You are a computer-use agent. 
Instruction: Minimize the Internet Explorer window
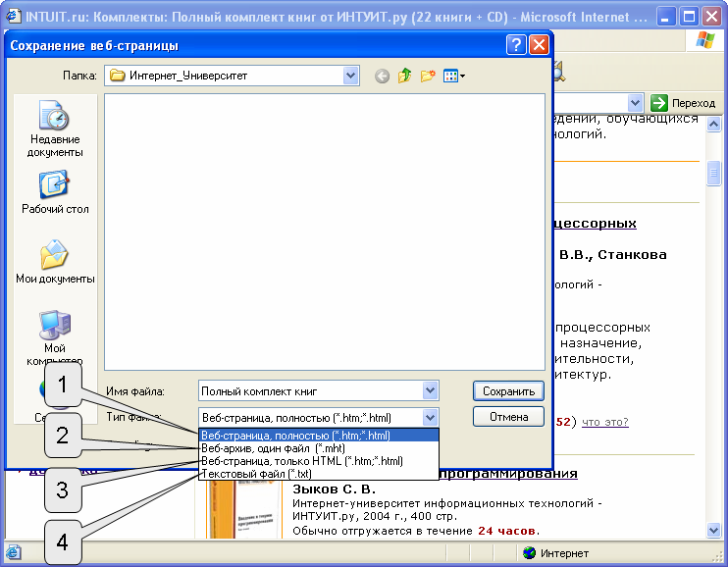coord(666,17)
